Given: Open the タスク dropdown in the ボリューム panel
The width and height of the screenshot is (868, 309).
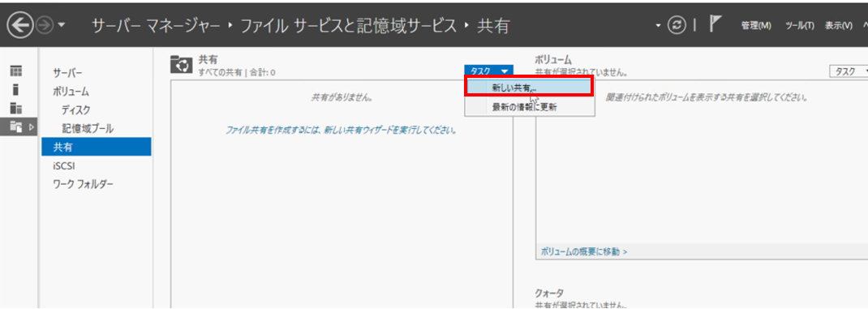Looking at the screenshot, I should pos(849,71).
